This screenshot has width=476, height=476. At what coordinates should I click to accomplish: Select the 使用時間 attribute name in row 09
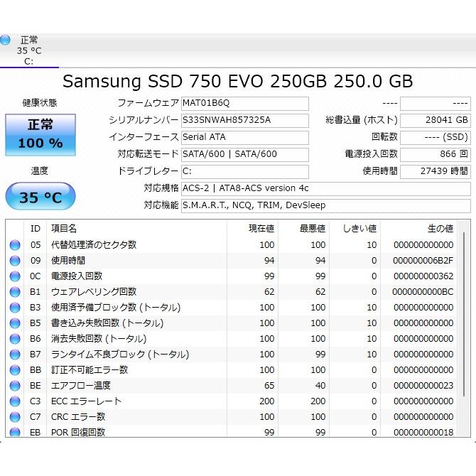click(x=68, y=261)
